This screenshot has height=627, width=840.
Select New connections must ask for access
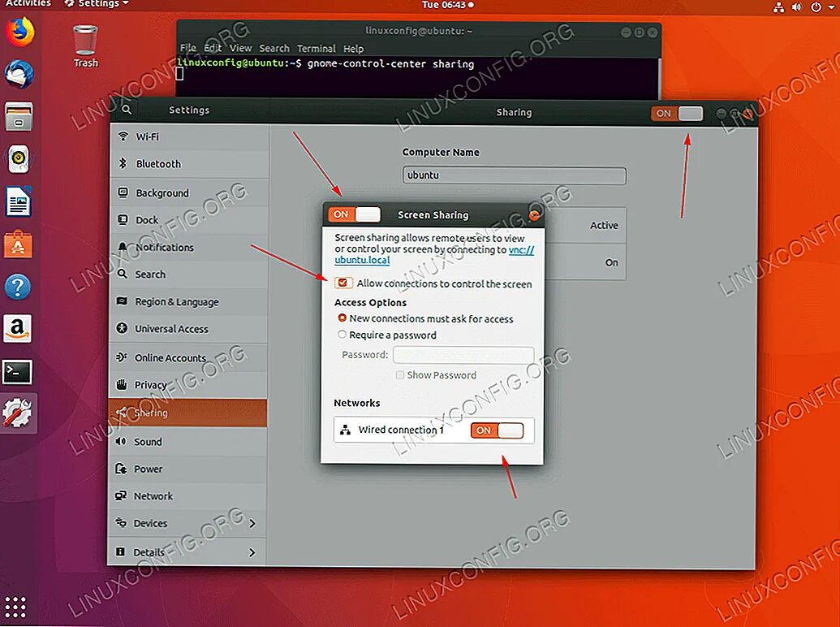[342, 318]
